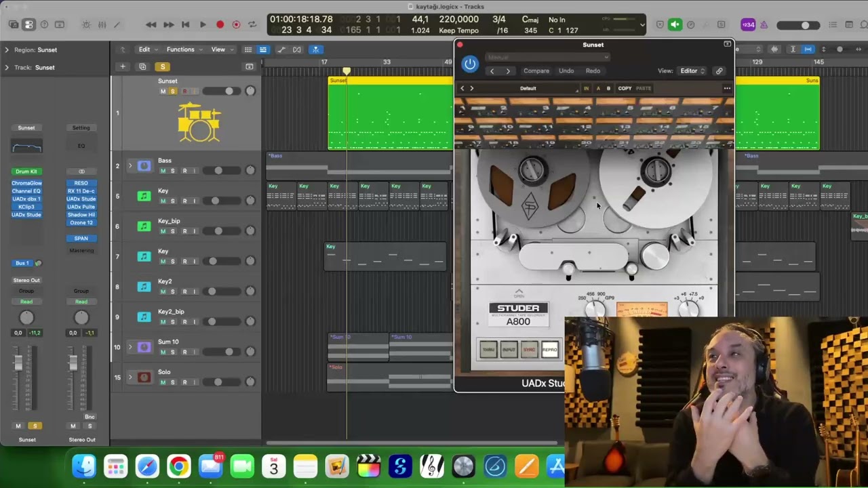
Task: Toggle Cycle mode in transport
Action: pos(252,24)
